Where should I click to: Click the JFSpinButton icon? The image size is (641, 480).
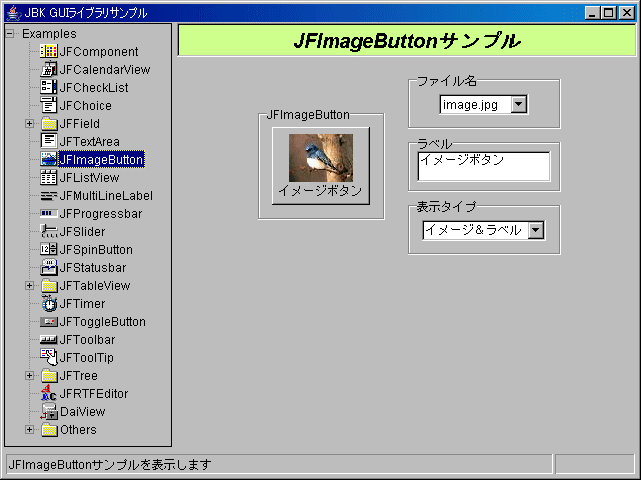(49, 249)
